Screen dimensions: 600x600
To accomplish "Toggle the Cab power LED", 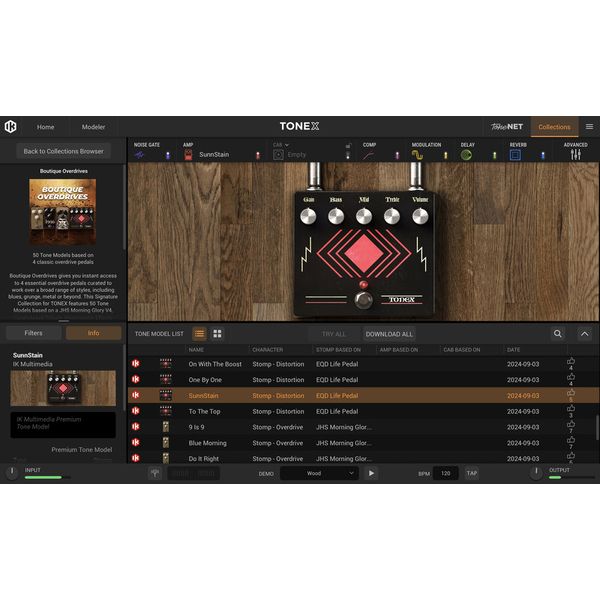I will [348, 155].
